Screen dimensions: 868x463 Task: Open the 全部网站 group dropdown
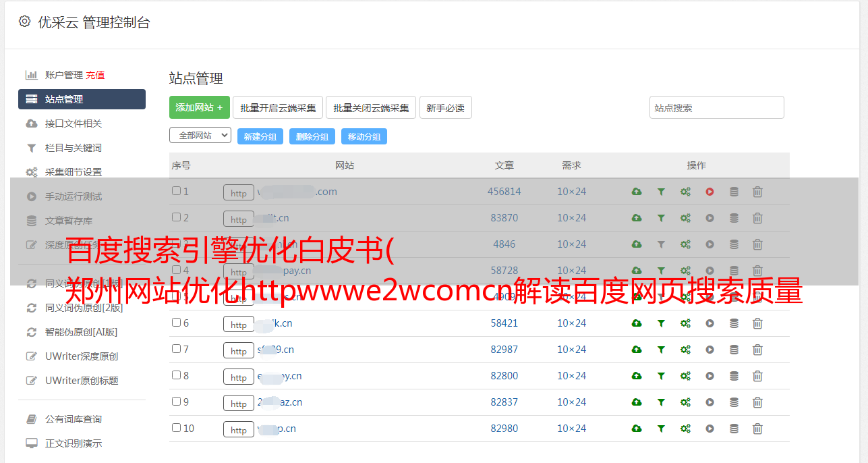click(200, 135)
